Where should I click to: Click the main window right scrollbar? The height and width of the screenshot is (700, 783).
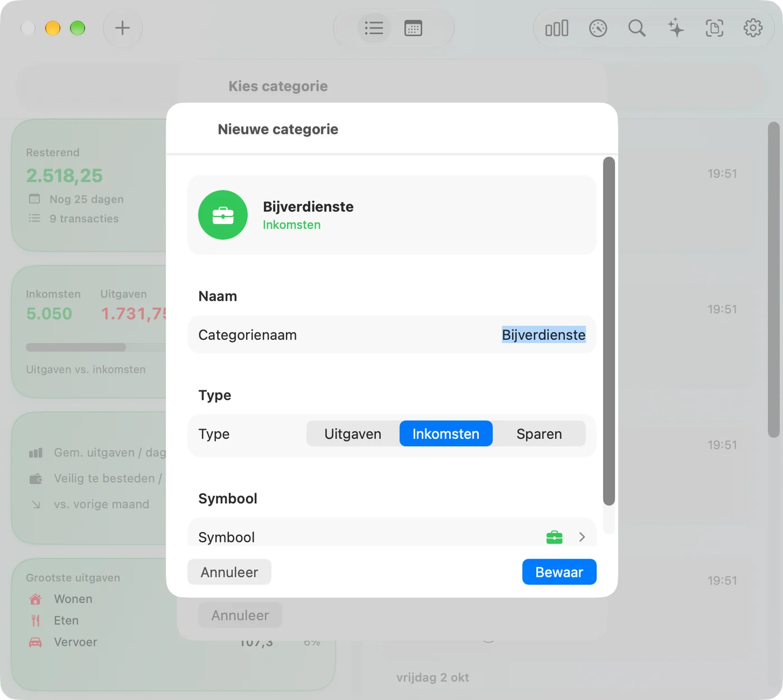click(x=773, y=280)
